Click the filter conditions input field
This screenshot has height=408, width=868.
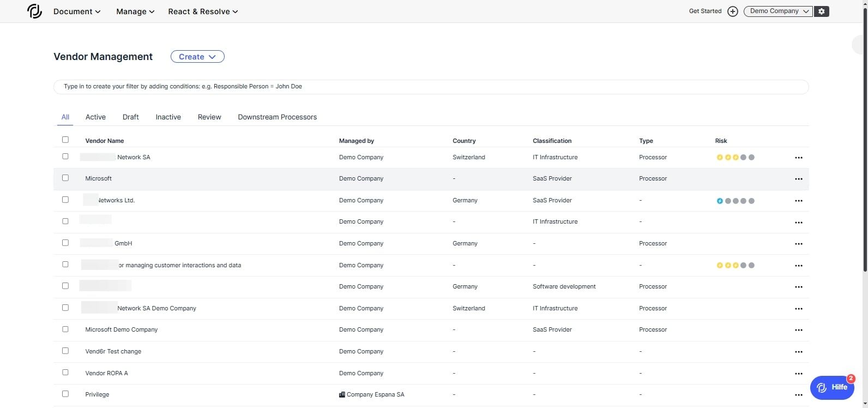coord(431,87)
